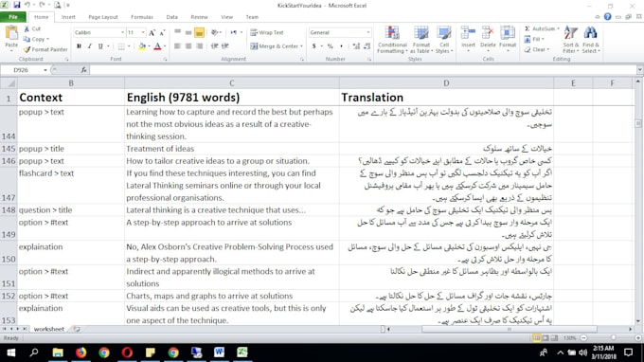The image size is (644, 362).
Task: Click Find & Select binoculars
Action: pos(591,33)
